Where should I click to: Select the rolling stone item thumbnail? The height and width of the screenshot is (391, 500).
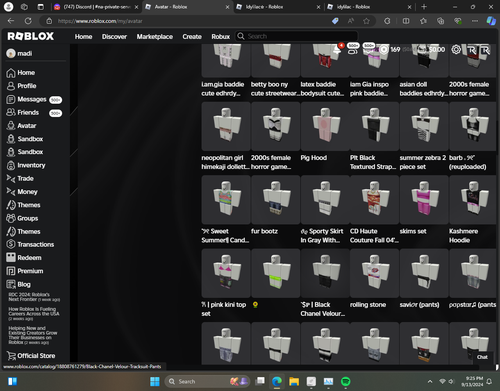point(374,273)
